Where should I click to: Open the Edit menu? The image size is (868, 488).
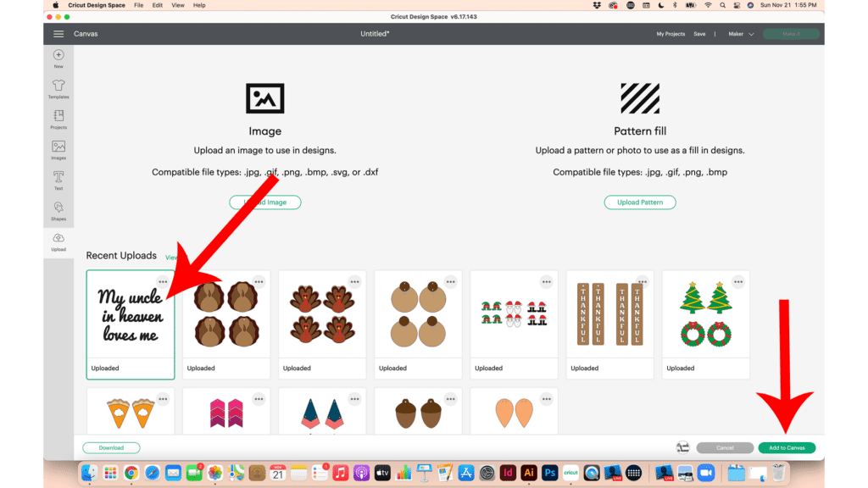point(158,5)
